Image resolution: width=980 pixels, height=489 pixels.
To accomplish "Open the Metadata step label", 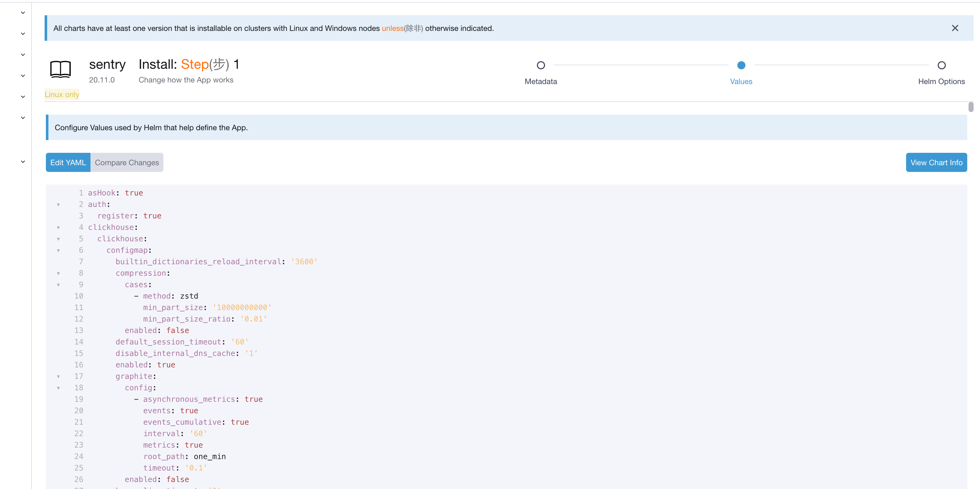I will [541, 81].
